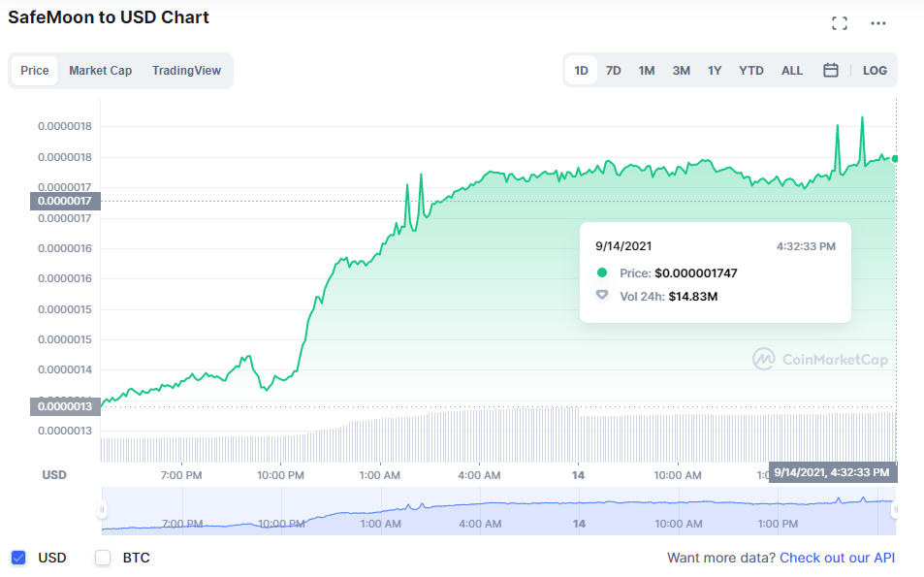Image resolution: width=924 pixels, height=577 pixels.
Task: Select the 3M time range
Action: 682,71
